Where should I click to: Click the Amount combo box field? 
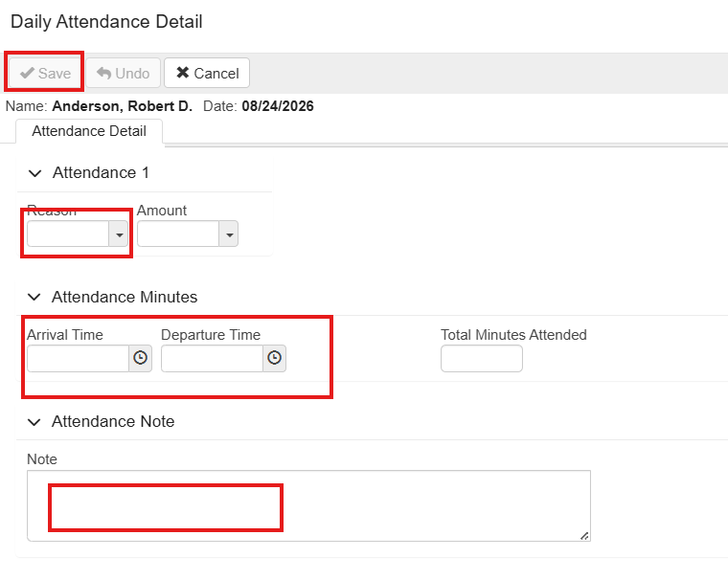pyautogui.click(x=178, y=234)
